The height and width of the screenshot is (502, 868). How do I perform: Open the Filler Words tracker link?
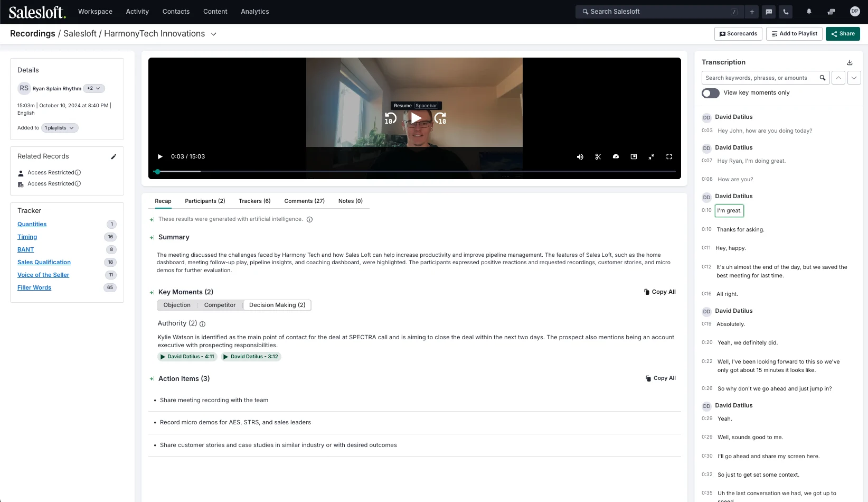pyautogui.click(x=34, y=287)
